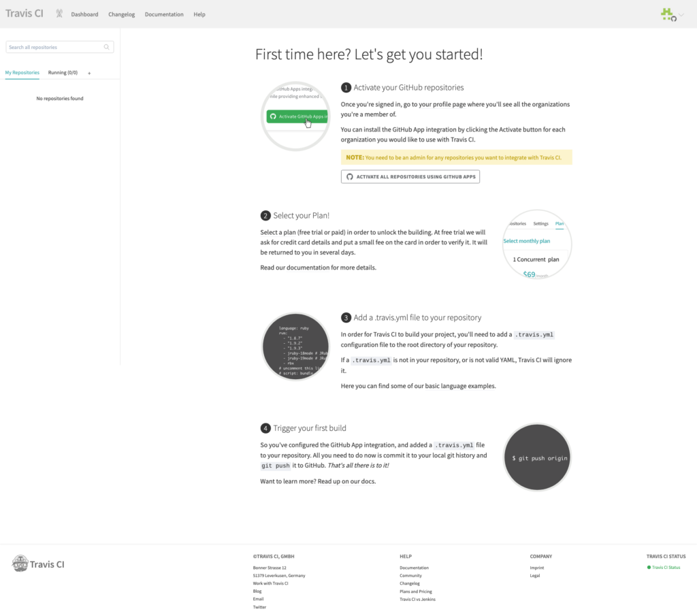Open Work with Travis CI footer link
697x616 pixels.
pyautogui.click(x=270, y=583)
